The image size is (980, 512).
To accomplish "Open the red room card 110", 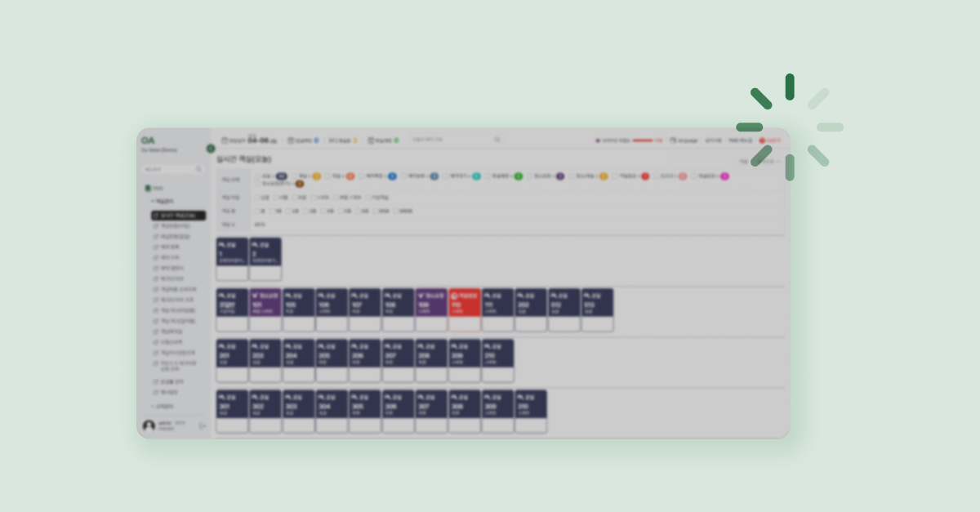I will pyautogui.click(x=465, y=309).
